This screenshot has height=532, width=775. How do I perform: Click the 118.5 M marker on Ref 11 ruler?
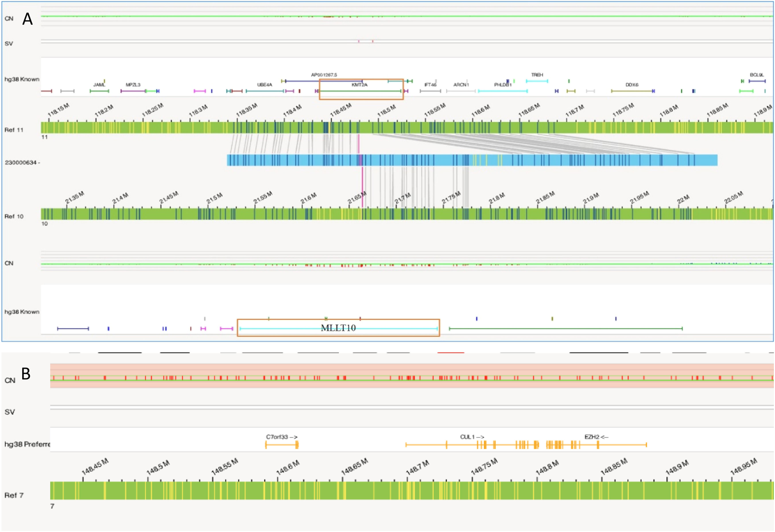pos(386,111)
